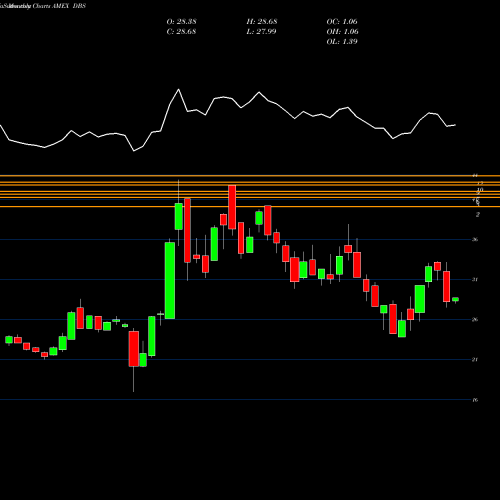Click the 'OH: 1.06' readout
Screen dimensions: 500x500
point(342,32)
